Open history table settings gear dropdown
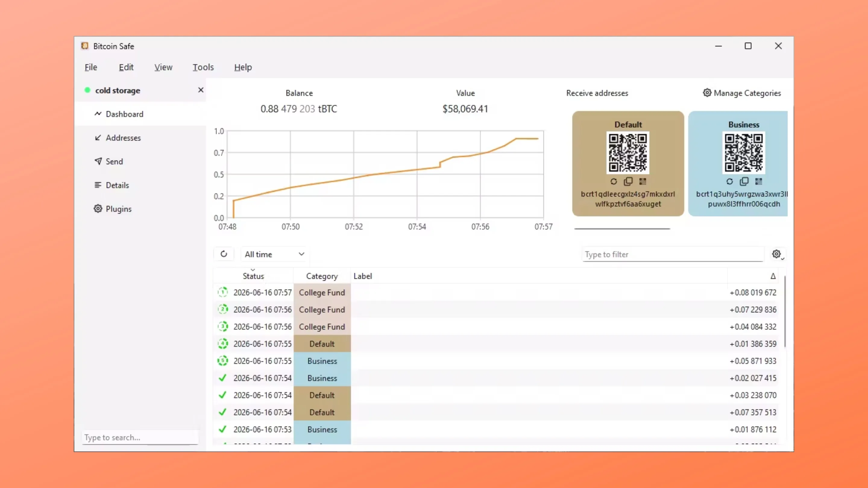868x488 pixels. [777, 254]
